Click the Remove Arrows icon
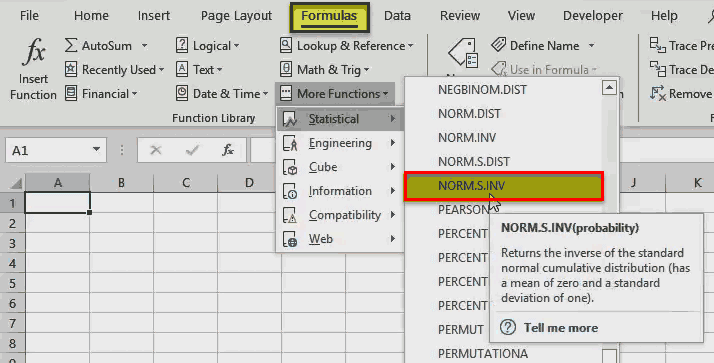Screen dimensions: 714x363 (658, 93)
